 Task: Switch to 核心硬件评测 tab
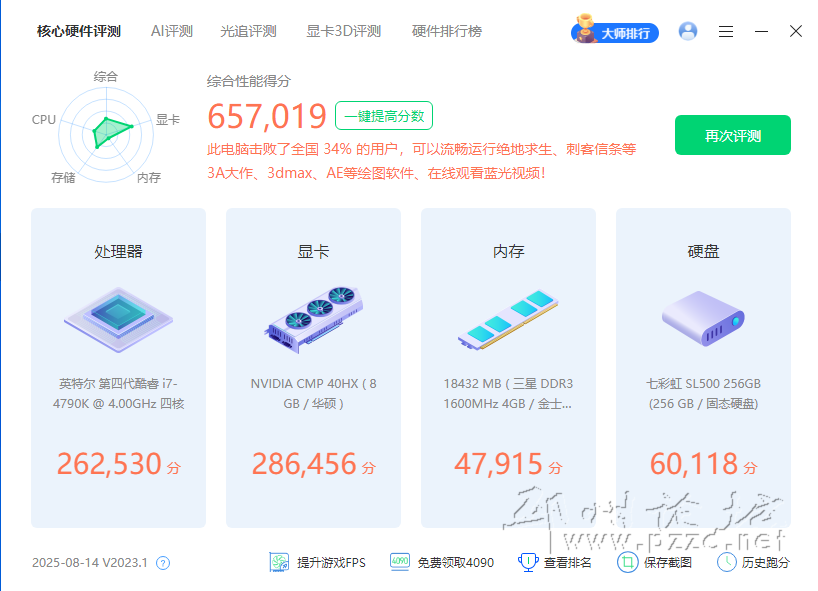pos(79,31)
